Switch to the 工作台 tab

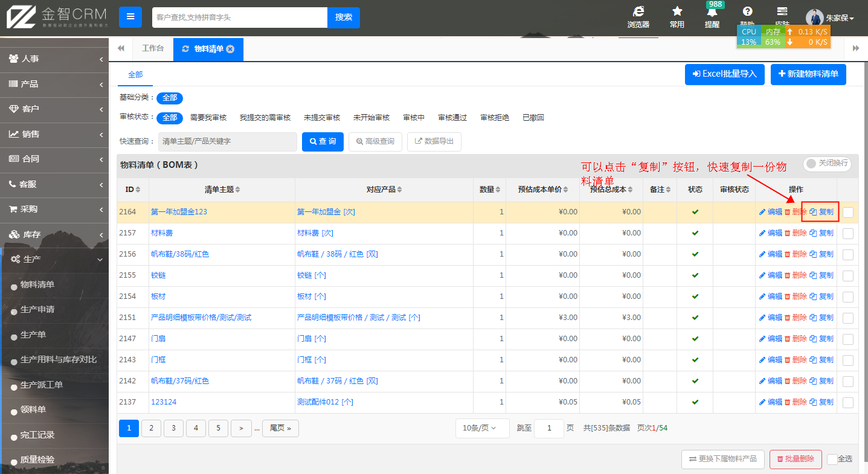[x=152, y=49]
